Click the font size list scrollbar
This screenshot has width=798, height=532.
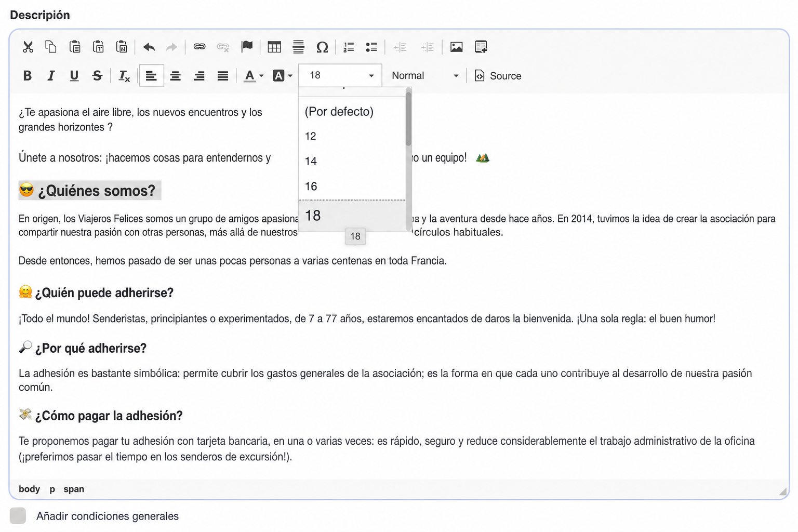coord(408,119)
